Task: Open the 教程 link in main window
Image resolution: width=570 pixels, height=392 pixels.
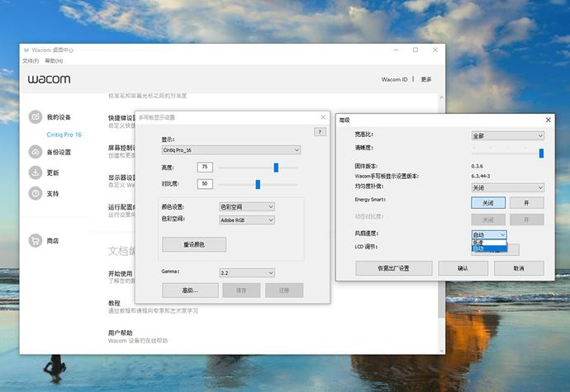Action: pos(114,303)
